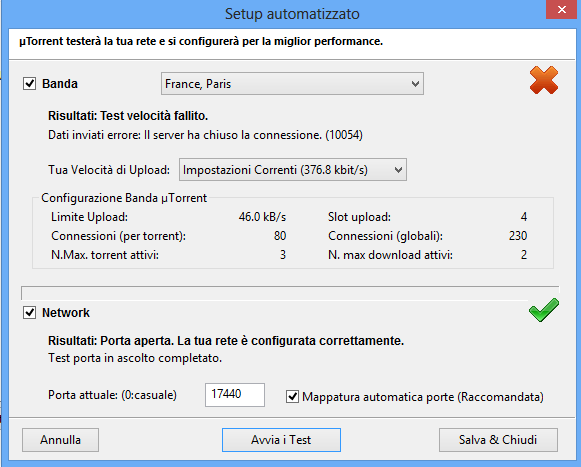Click the error 10054 message line
Viewport: 581px width, 467px height.
pos(205,135)
